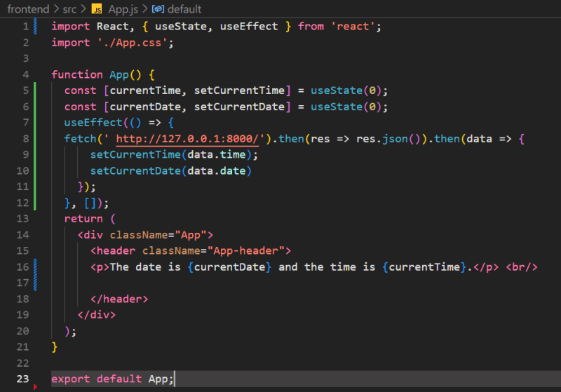Click the '</header>' closing tag
561x392 pixels.
click(119, 299)
